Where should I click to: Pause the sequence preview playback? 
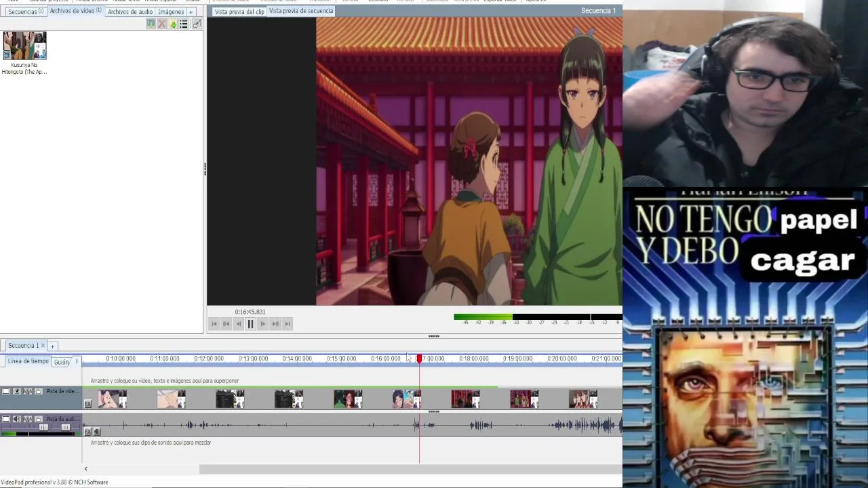250,324
